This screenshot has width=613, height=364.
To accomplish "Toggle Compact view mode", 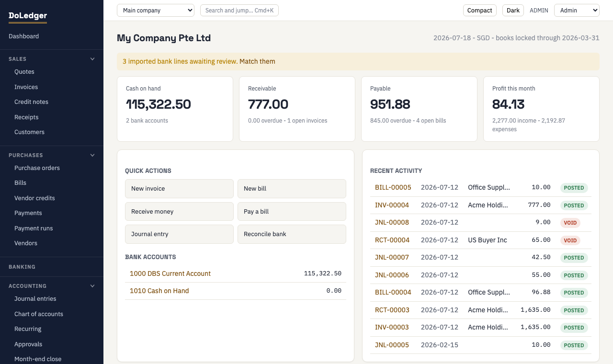I will [479, 10].
